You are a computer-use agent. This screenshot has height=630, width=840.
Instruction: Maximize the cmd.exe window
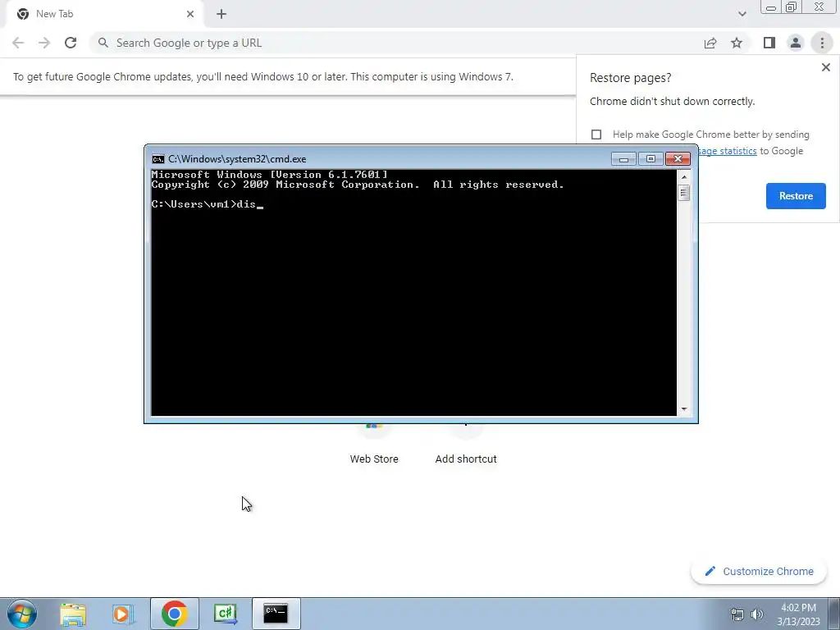pyautogui.click(x=651, y=159)
